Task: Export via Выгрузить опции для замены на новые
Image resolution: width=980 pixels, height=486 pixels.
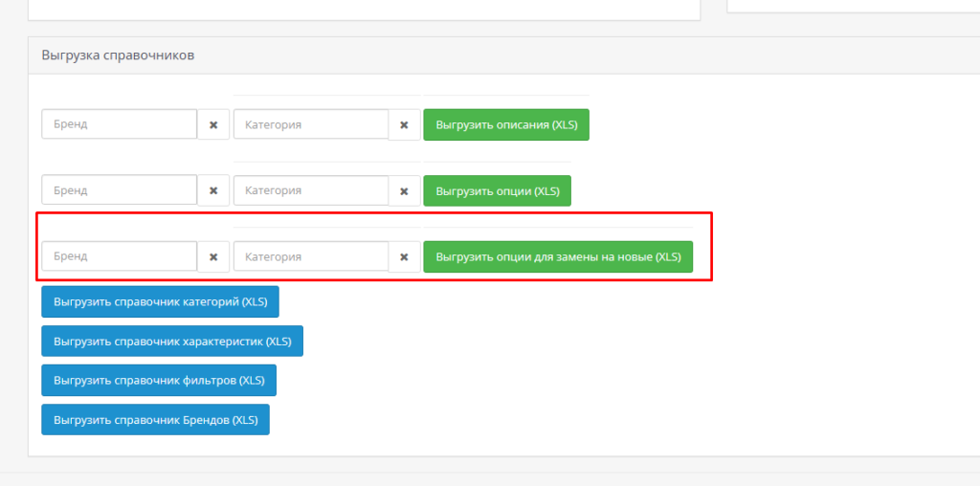Action: pos(558,256)
